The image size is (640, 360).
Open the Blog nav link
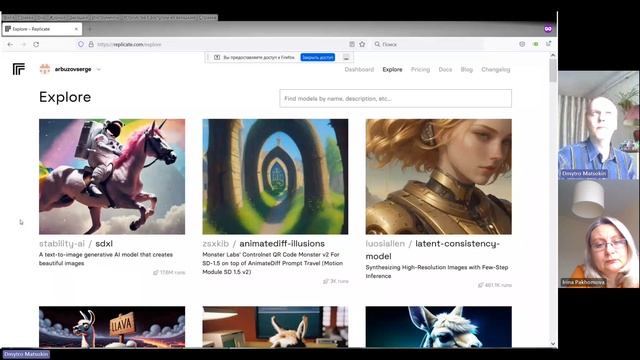467,69
